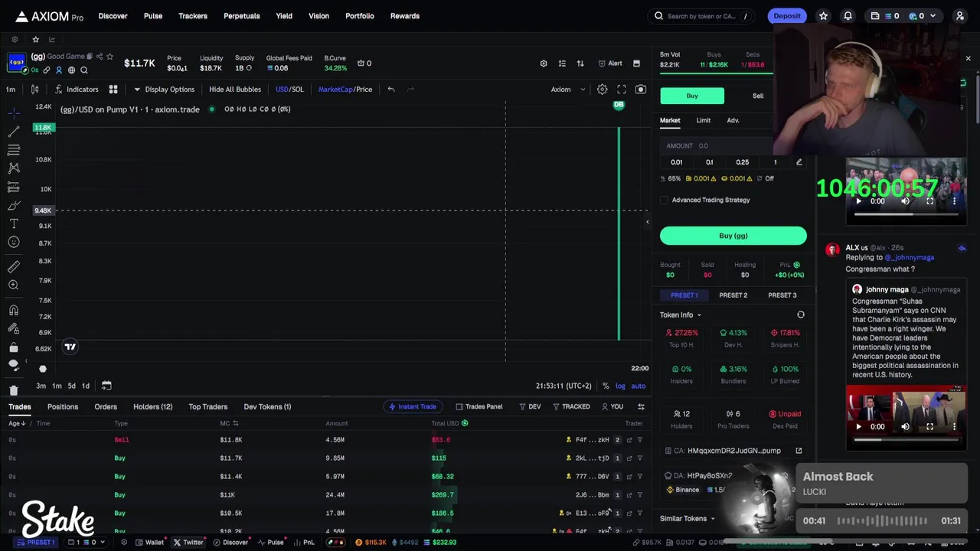980x551 pixels.
Task: Edit amount presets with pencil icon
Action: (x=799, y=162)
